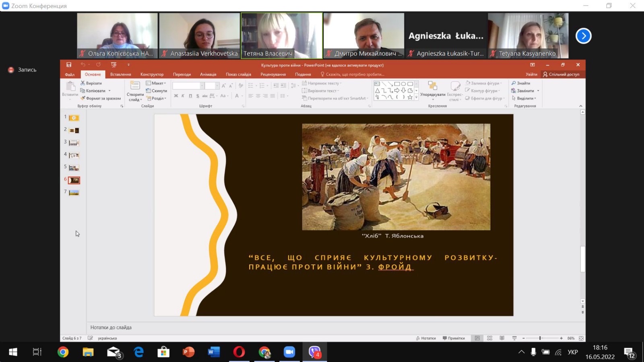Activate Формат за зразком format painter
This screenshot has height=362, width=644.
tap(101, 98)
